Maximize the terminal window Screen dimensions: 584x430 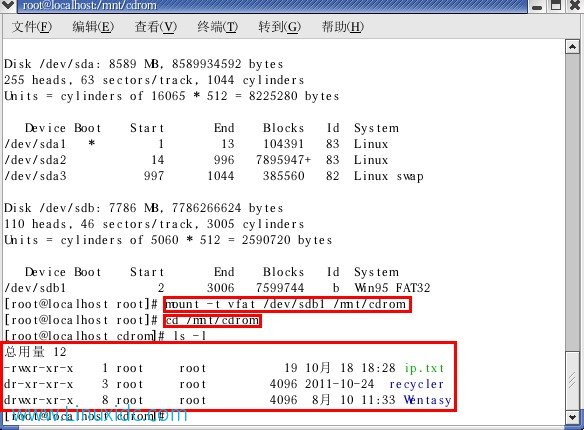pyautogui.click(x=556, y=5)
